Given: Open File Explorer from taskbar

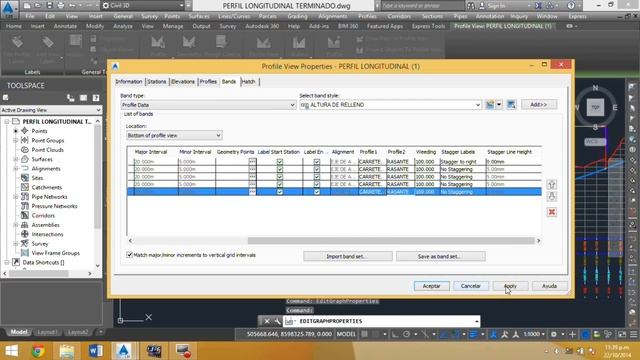Looking at the screenshot, I should pyautogui.click(x=67, y=351).
